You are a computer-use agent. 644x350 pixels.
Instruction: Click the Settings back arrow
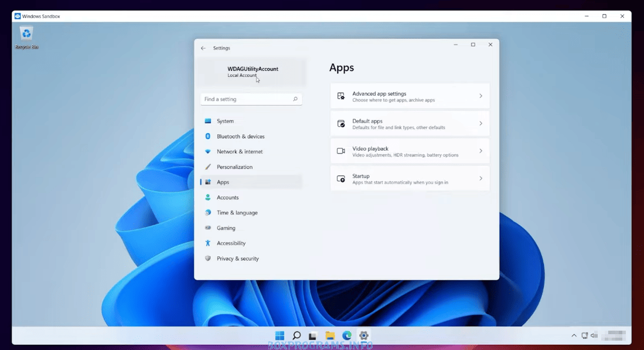tap(203, 48)
